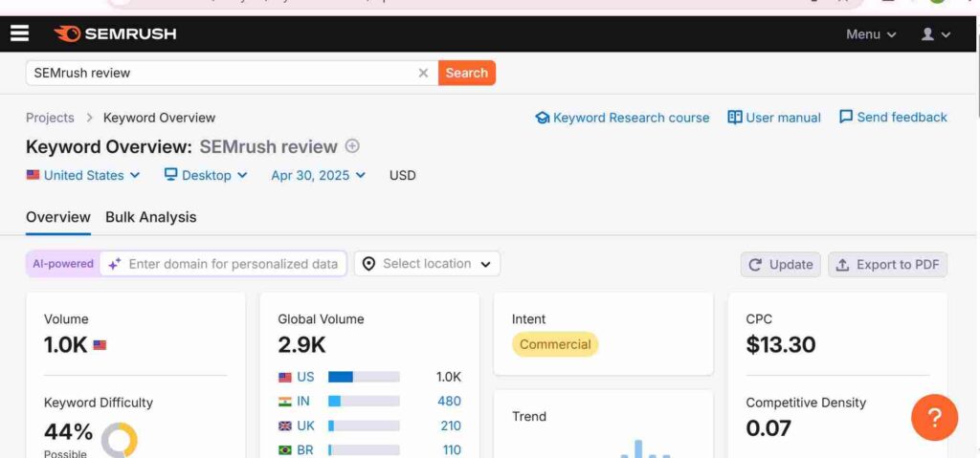Click the 480 India volume value

pos(450,402)
